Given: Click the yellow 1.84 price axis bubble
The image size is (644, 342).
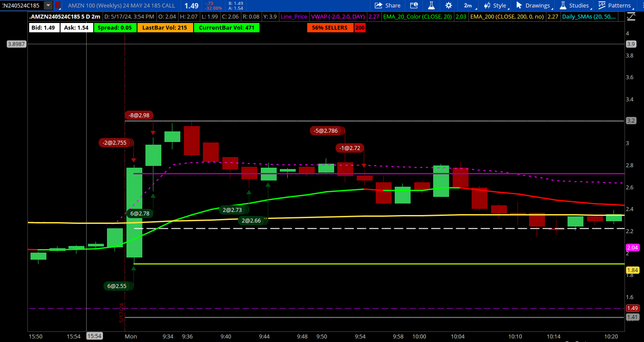Looking at the screenshot, I should pos(633,269).
